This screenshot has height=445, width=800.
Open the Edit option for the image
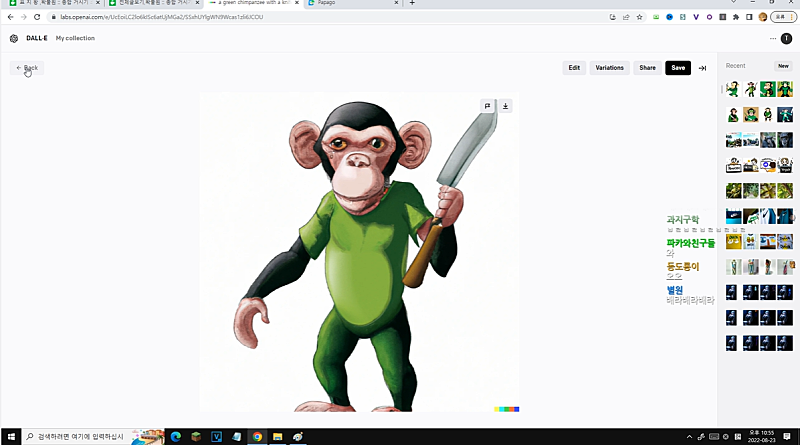tap(574, 68)
